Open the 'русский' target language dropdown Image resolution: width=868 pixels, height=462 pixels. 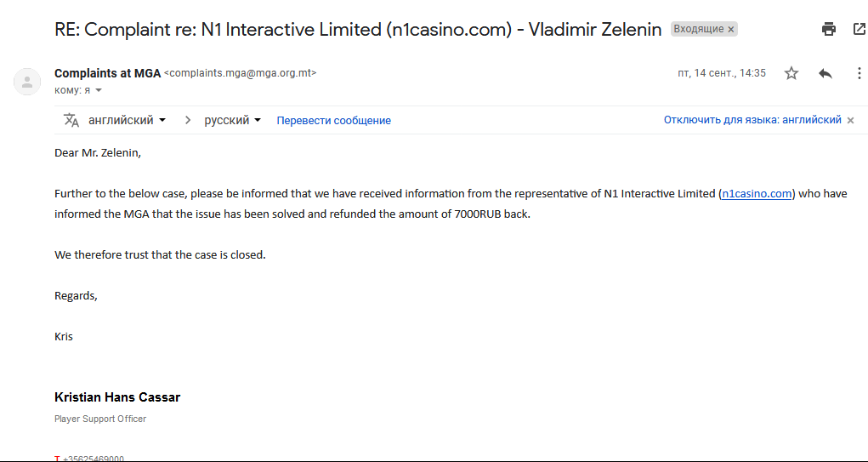click(232, 120)
